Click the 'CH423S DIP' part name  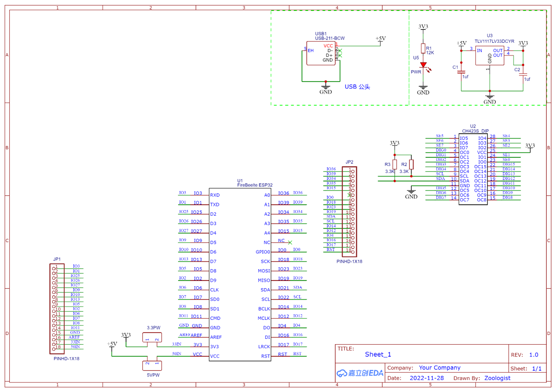click(x=476, y=131)
